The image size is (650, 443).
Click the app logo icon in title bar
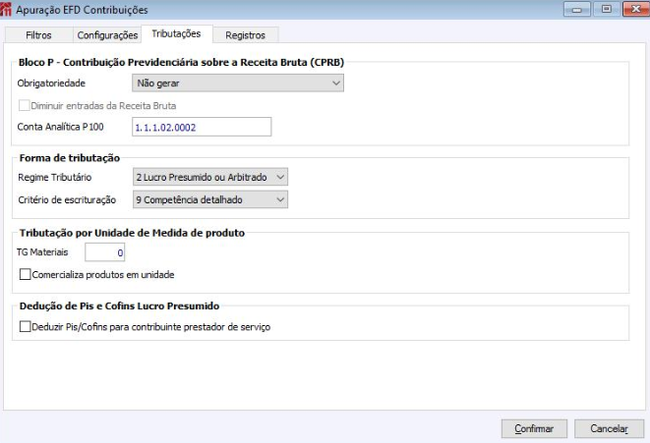click(x=5, y=9)
